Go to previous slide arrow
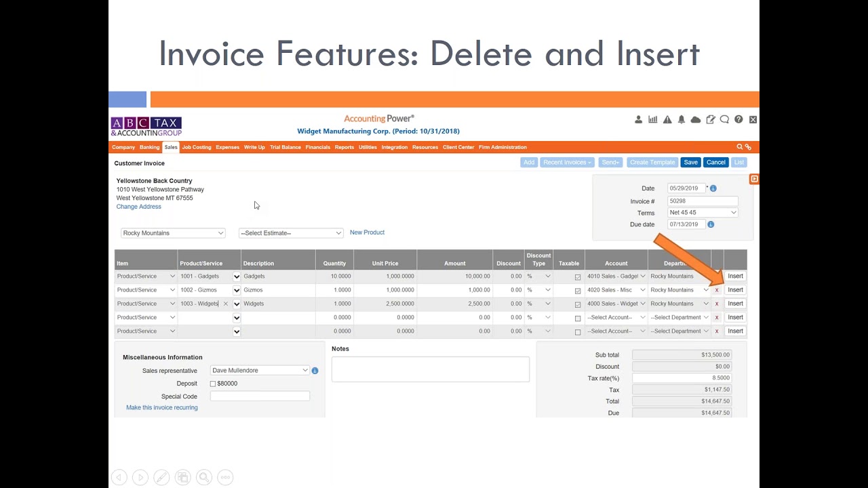 (119, 477)
